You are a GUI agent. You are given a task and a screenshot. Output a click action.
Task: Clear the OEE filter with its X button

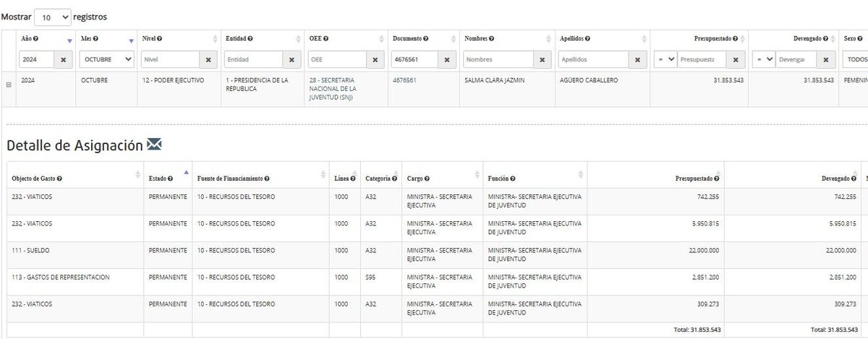(375, 59)
